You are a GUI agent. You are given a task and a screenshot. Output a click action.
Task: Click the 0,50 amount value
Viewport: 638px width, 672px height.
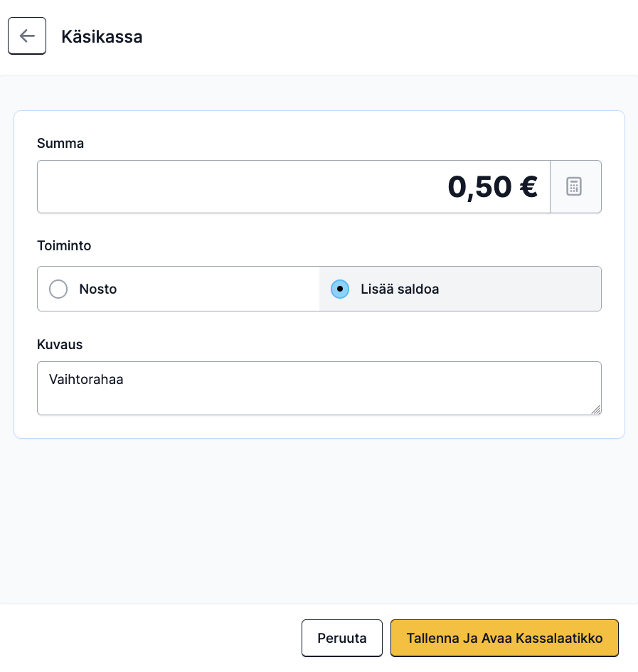pos(480,187)
